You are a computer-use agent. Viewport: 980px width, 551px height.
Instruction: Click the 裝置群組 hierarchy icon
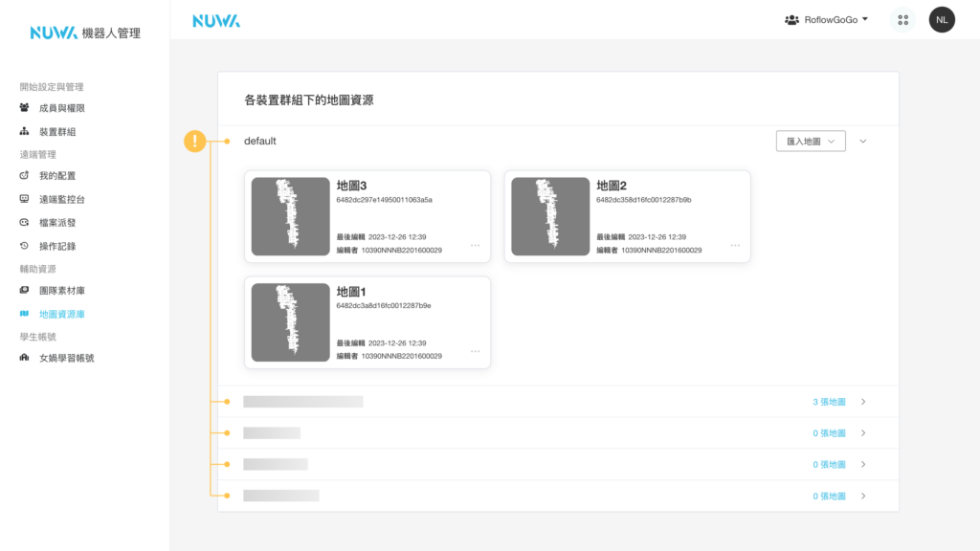(24, 131)
